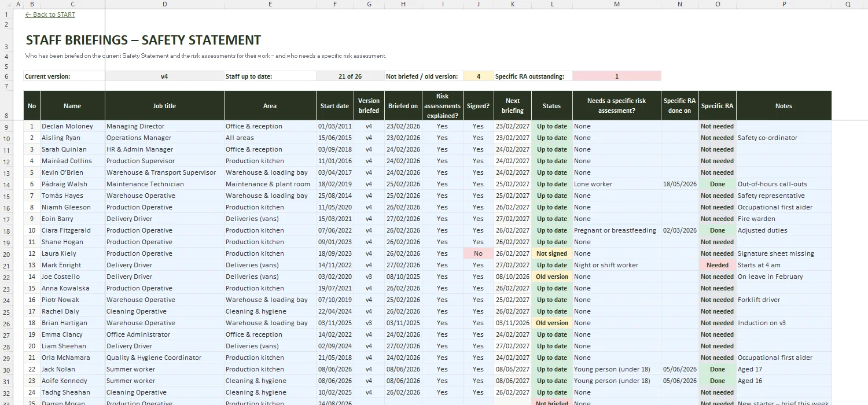This screenshot has height=405, width=868.
Task: Click the 'Pregnant or breastfeeding' cell
Action: pyautogui.click(x=617, y=230)
